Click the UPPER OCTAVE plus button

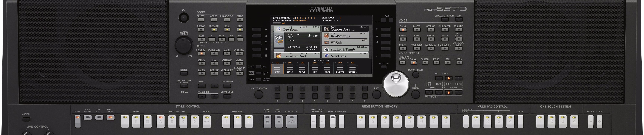[x=600, y=121]
